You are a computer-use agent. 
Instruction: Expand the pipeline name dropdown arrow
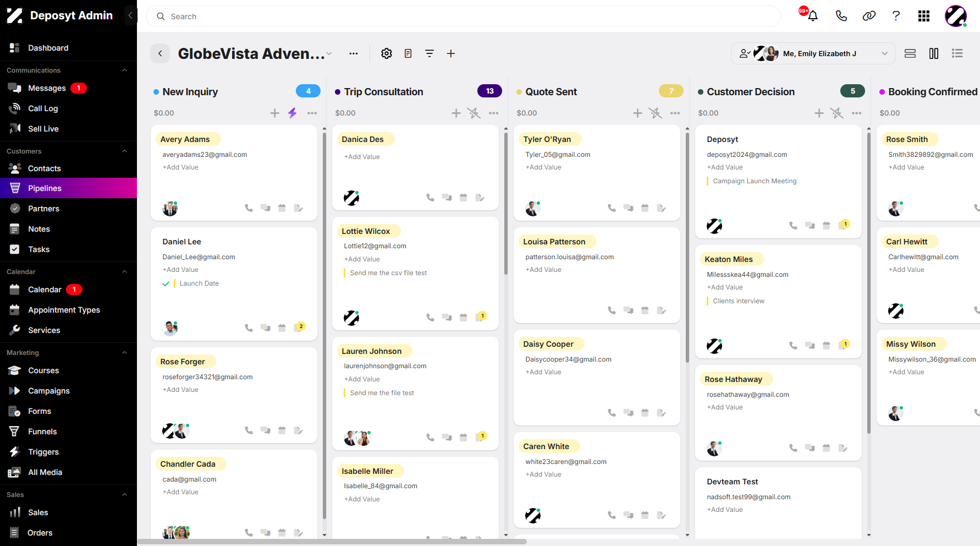click(x=329, y=53)
